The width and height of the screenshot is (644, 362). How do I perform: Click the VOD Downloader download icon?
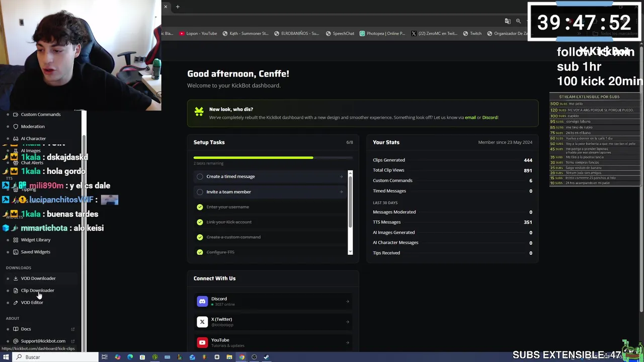click(x=16, y=278)
